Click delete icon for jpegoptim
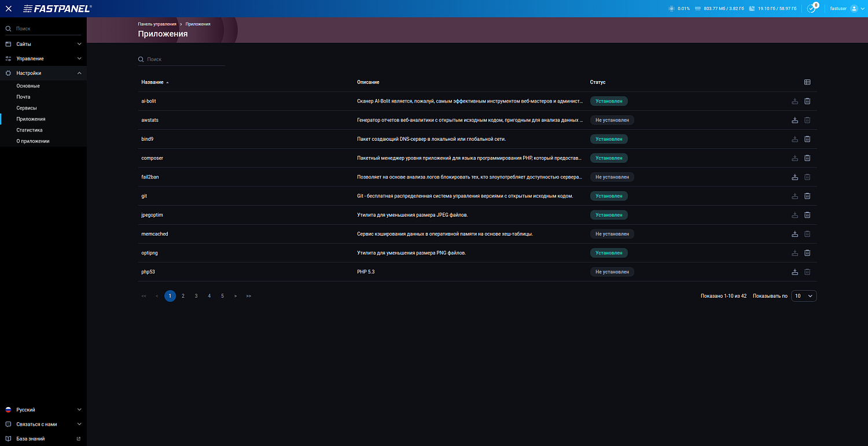Viewport: 868px width, 446px height. coord(807,215)
